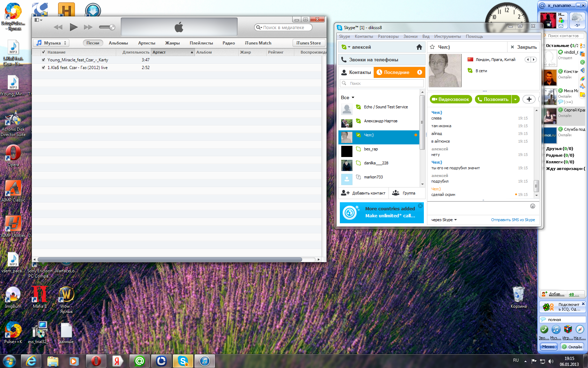Click the iTunes horizontal scrollbar

pyautogui.click(x=170, y=259)
